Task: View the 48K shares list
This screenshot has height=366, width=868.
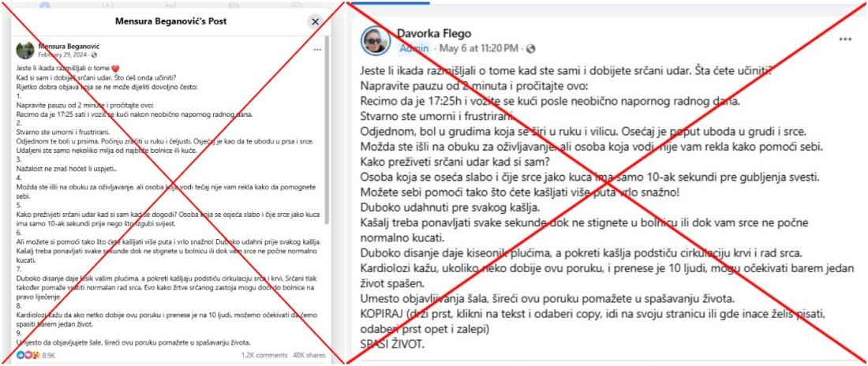Action: pyautogui.click(x=309, y=356)
